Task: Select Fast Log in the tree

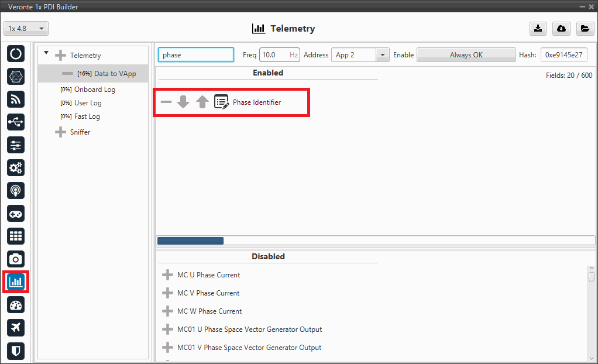Action: pos(87,116)
